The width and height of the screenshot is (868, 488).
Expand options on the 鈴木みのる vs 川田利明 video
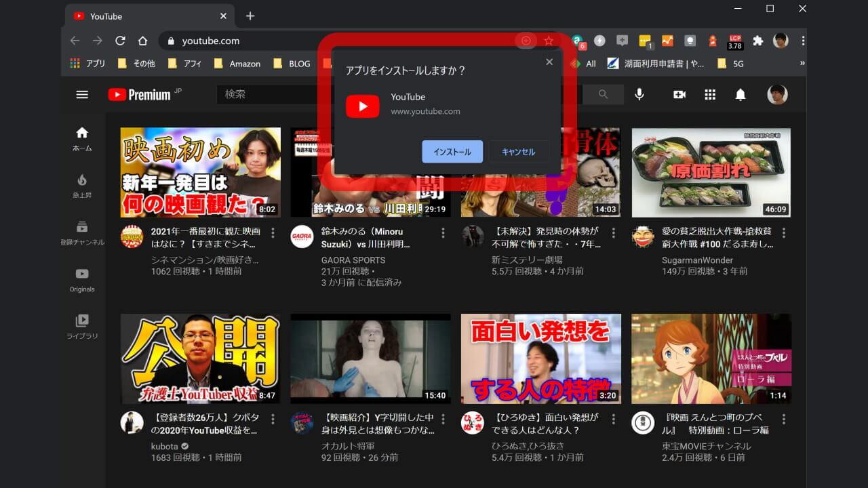tap(443, 232)
